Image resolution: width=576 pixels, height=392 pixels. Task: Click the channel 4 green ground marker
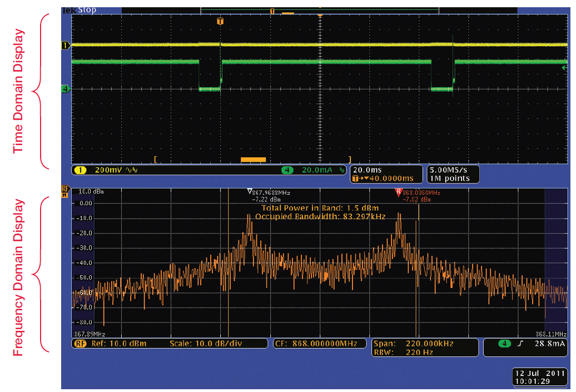pyautogui.click(x=65, y=88)
